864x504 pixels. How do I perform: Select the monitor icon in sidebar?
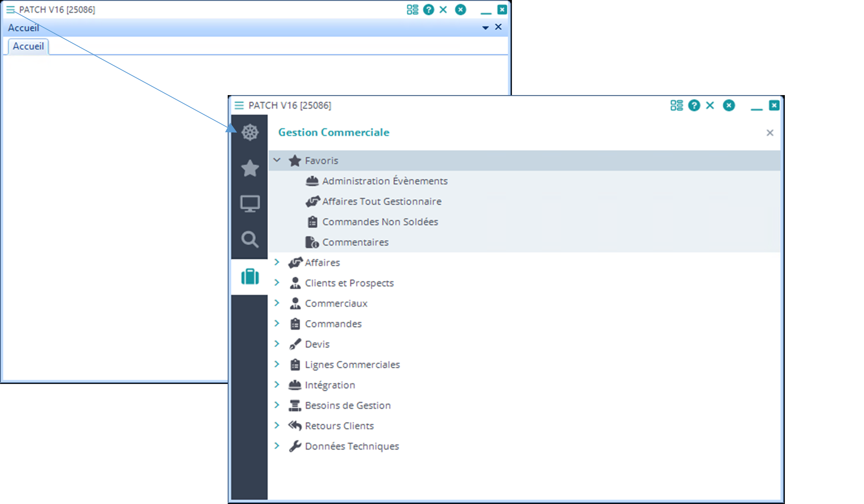[x=250, y=203]
